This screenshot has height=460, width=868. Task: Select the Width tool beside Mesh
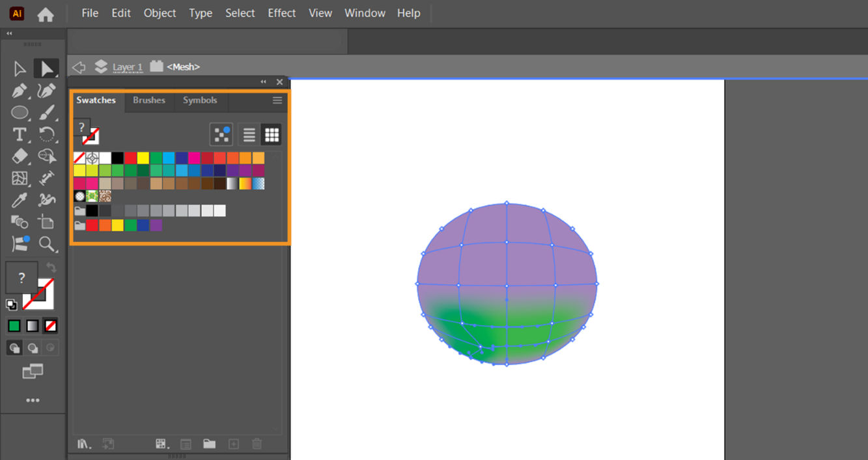click(x=47, y=178)
